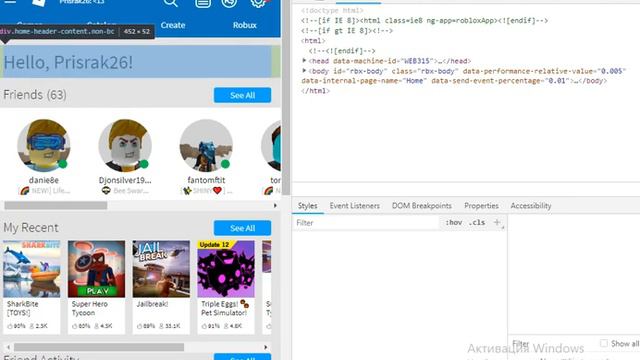The image size is (640, 360).
Task: Select the html tag line in Elements
Action: pyautogui.click(x=313, y=41)
